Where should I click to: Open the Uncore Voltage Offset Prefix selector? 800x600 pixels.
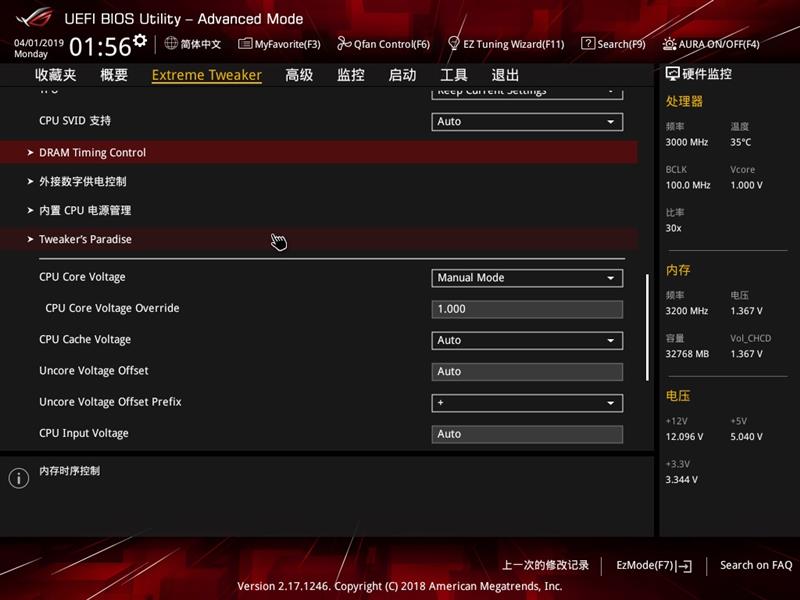click(x=527, y=403)
